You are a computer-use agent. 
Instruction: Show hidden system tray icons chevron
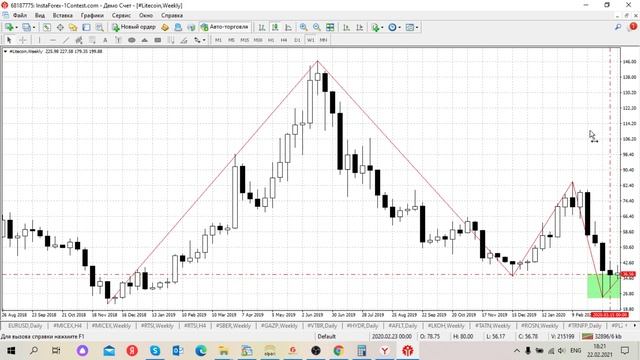click(516, 351)
